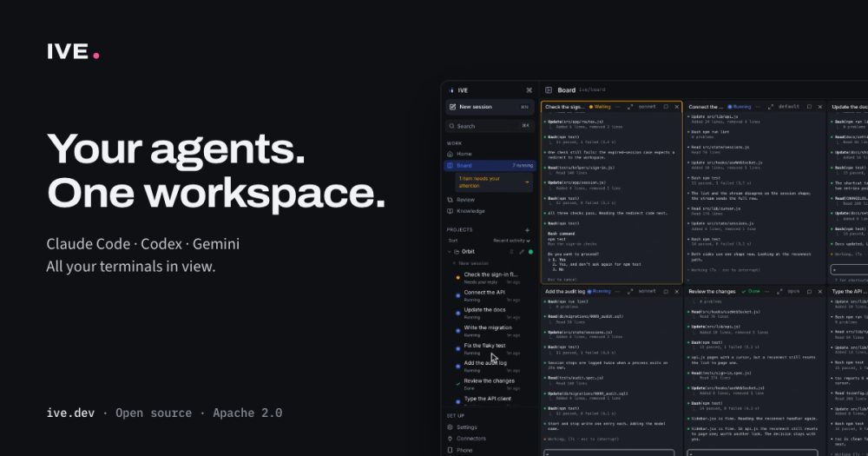The image size is (868, 456).
Task: Click the square icon on Add the audit log panel
Action: click(666, 292)
